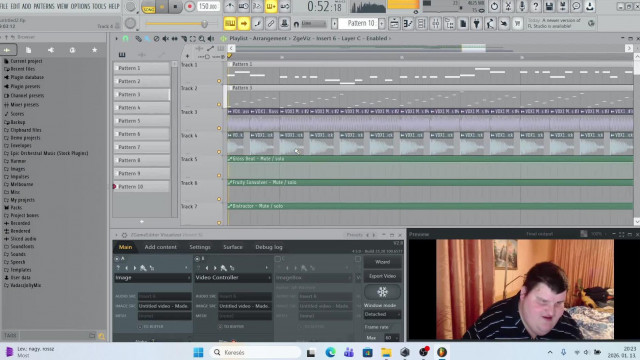Click the pattern selector Pattern 10
Image resolution: width=640 pixels, height=360 pixels.
point(359,24)
